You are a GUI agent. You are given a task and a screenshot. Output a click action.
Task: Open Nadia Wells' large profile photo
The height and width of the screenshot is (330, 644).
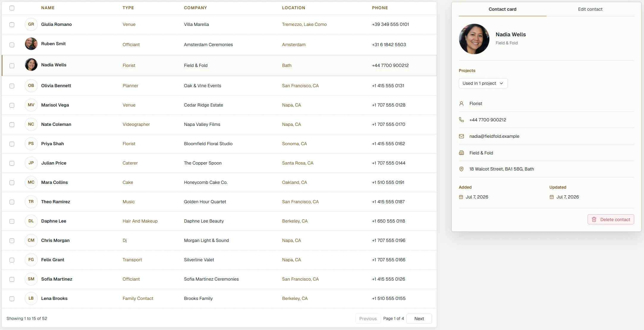click(x=474, y=39)
